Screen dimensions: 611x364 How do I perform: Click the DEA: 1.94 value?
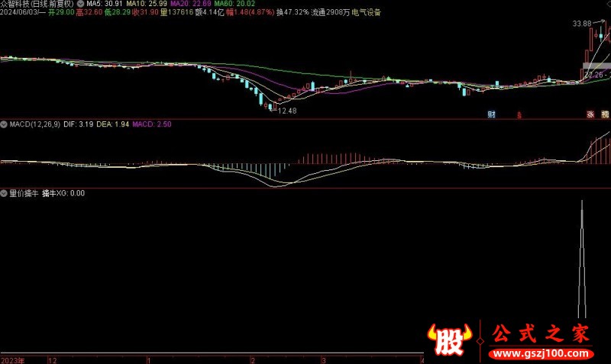click(x=112, y=124)
